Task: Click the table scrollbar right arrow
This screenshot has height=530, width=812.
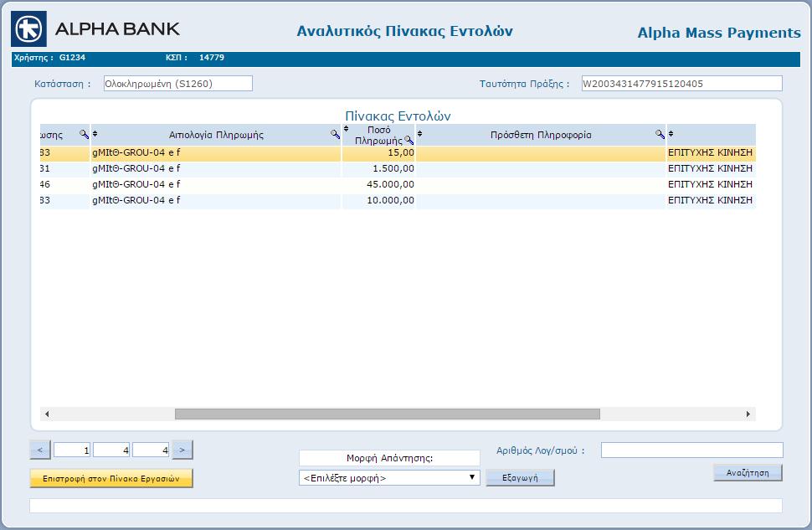Action: pos(748,414)
